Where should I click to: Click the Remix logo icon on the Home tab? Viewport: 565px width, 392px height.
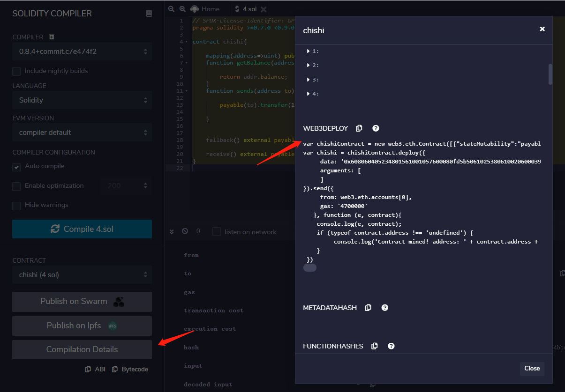[x=195, y=9]
